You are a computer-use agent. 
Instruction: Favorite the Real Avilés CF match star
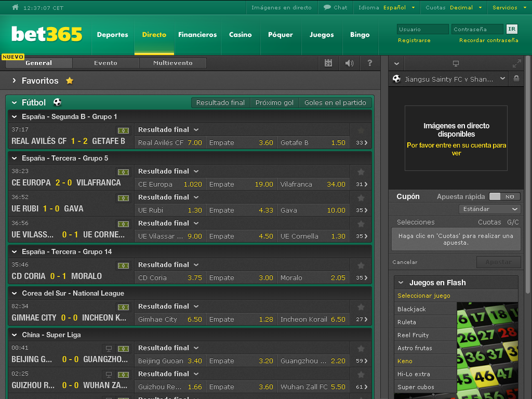[361, 130]
